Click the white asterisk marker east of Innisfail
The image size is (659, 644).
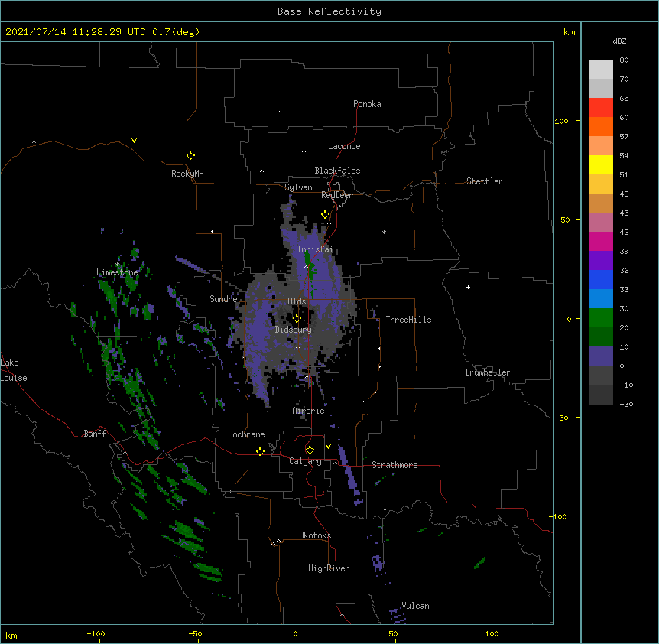(x=384, y=232)
